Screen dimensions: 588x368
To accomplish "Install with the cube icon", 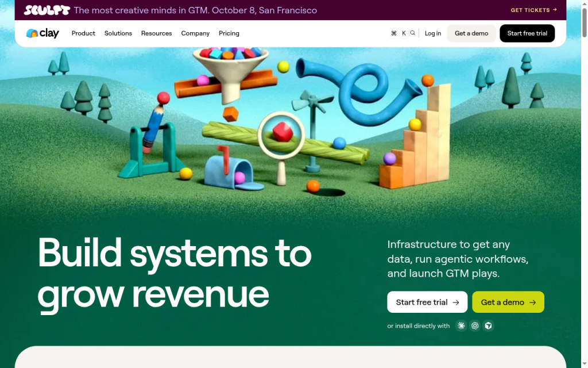I will pos(488,325).
